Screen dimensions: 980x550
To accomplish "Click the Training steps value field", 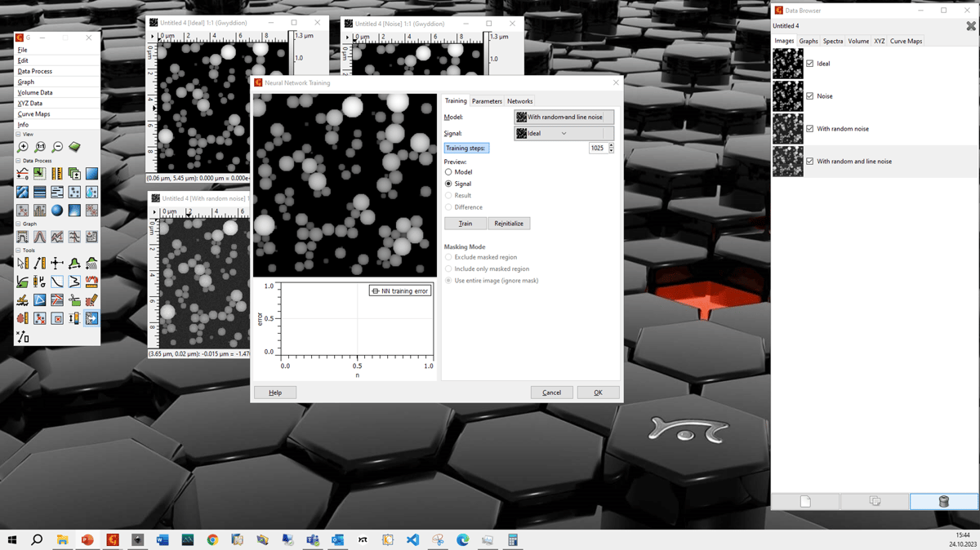I will pos(597,149).
